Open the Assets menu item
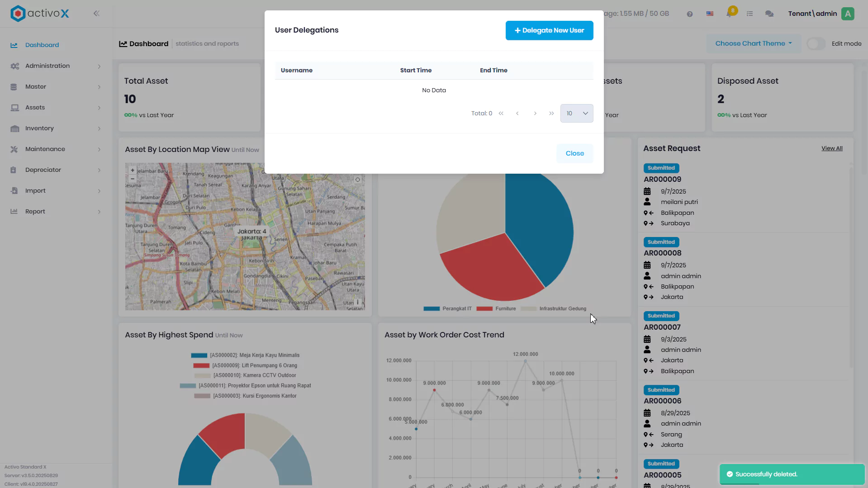 [56, 108]
